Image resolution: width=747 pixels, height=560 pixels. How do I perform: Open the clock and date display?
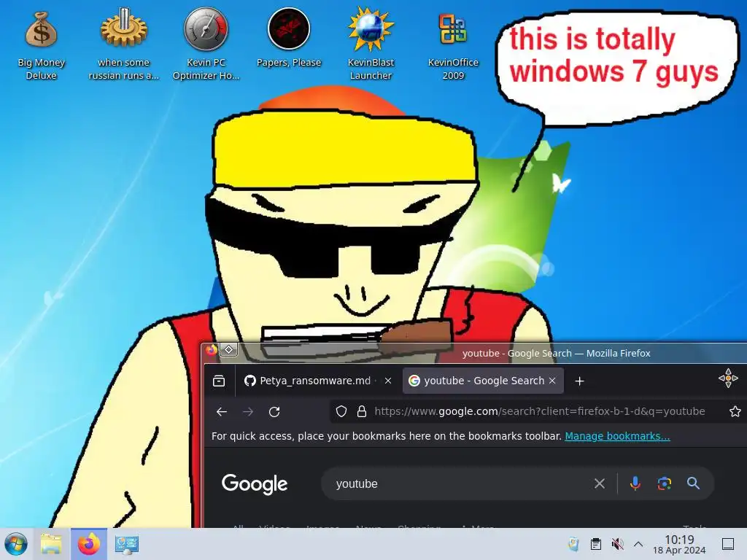[x=679, y=544]
